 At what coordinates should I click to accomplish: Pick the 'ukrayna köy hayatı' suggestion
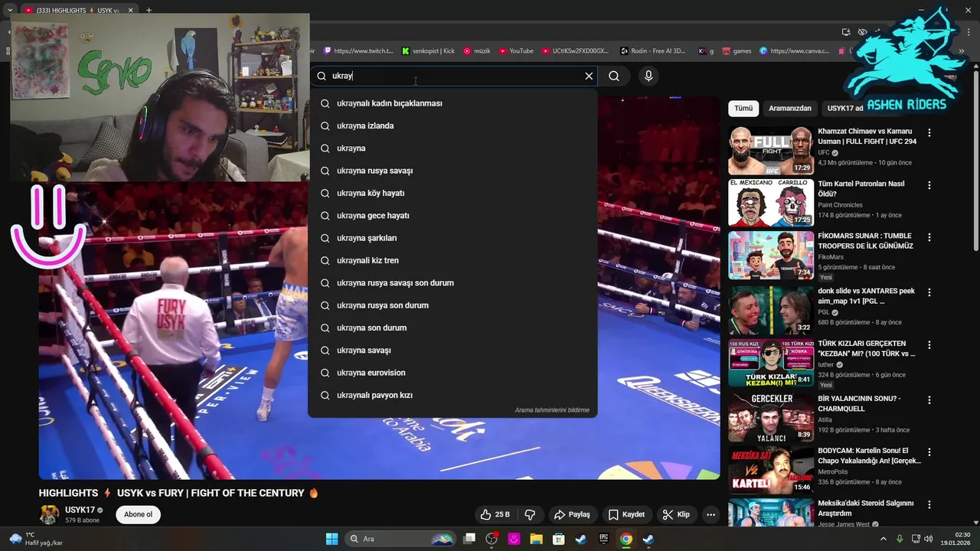pyautogui.click(x=452, y=193)
